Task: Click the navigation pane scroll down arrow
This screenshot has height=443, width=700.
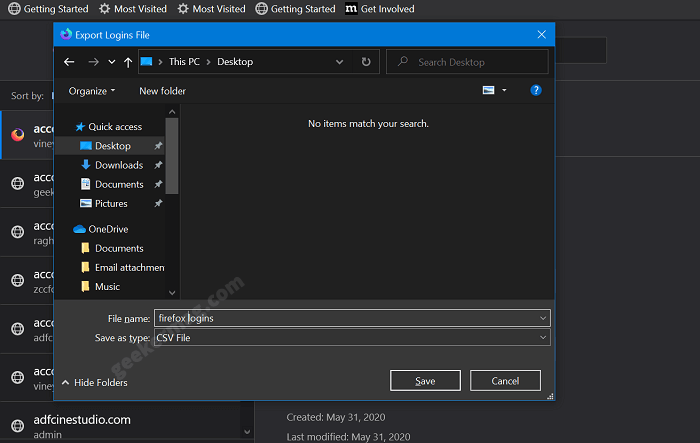Action: [x=172, y=293]
